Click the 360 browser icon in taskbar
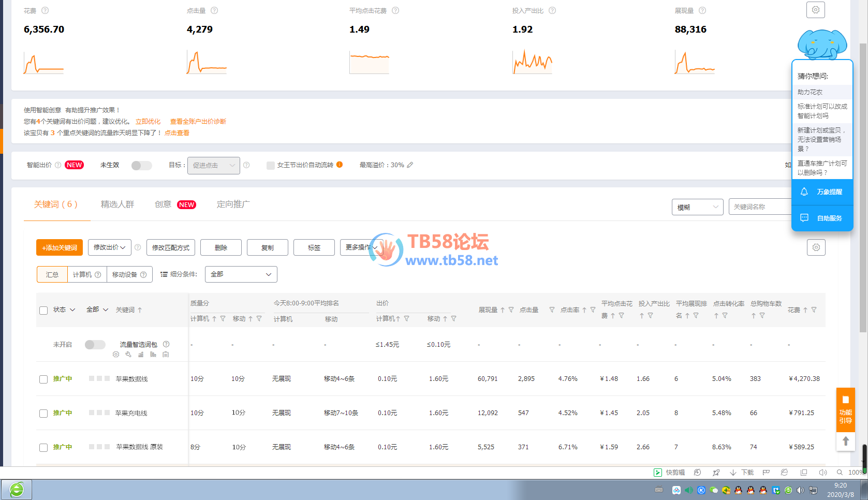The width and height of the screenshot is (868, 500). [x=17, y=489]
